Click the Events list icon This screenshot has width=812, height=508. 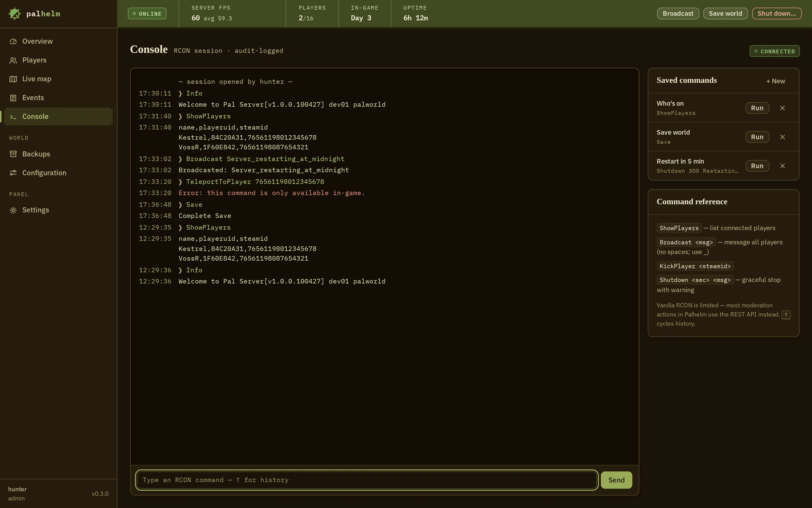13,98
